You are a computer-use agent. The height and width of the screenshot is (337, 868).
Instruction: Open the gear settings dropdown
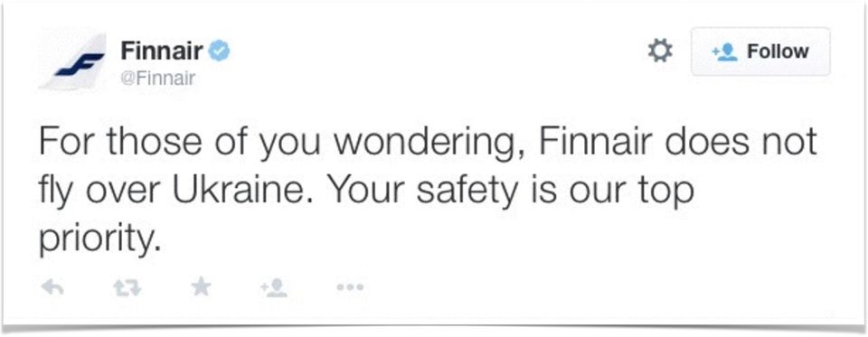(x=660, y=51)
